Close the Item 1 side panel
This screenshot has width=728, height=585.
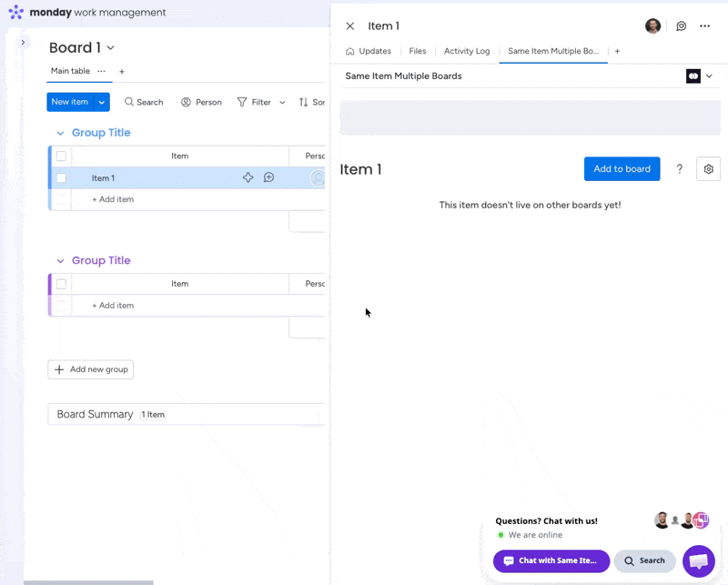pos(350,26)
